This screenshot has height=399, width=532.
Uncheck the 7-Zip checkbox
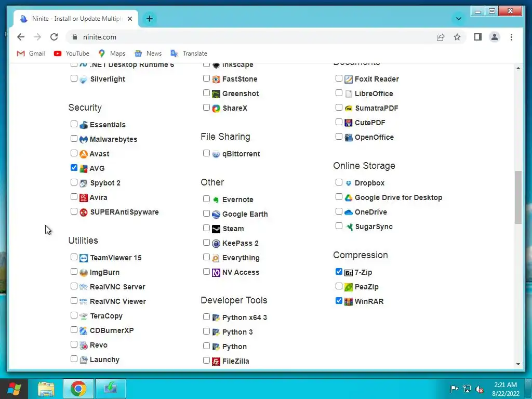click(x=339, y=271)
